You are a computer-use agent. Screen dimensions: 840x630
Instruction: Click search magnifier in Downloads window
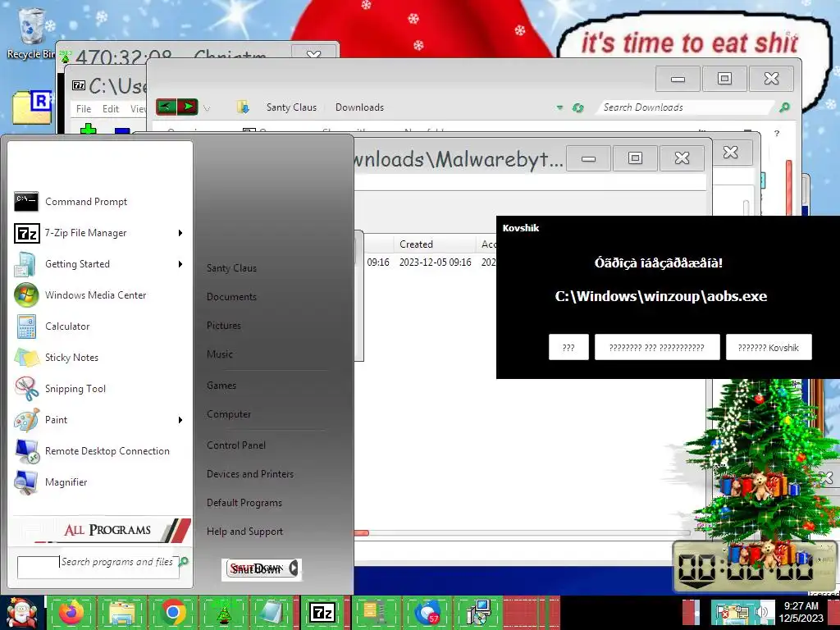(784, 107)
